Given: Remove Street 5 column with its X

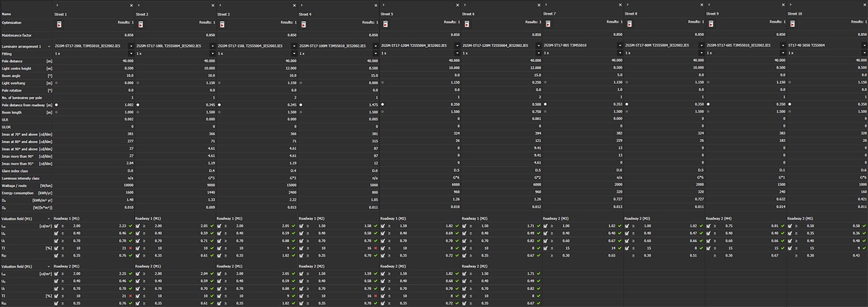Looking at the screenshot, I should point(457,6).
